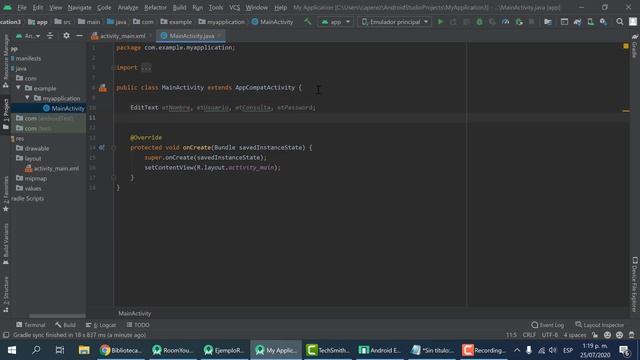Open Windows Start menu
The height and width of the screenshot is (360, 640).
pyautogui.click(x=12, y=350)
